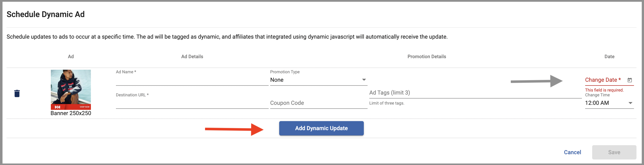Screen dimensions: 644x165
Task: Open the Change Time dropdown arrow
Action: coord(630,103)
